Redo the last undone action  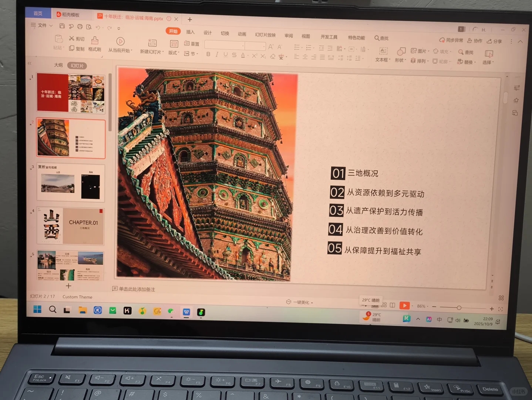[x=110, y=28]
